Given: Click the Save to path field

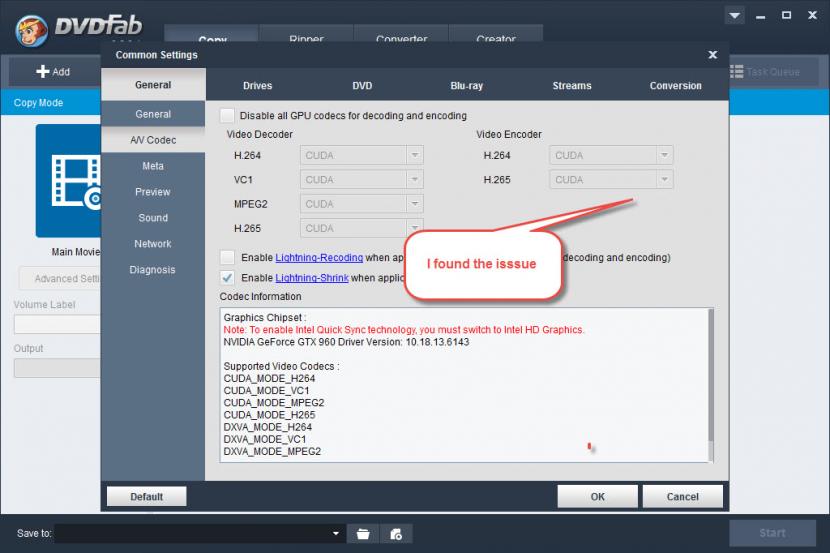Looking at the screenshot, I should 200,533.
